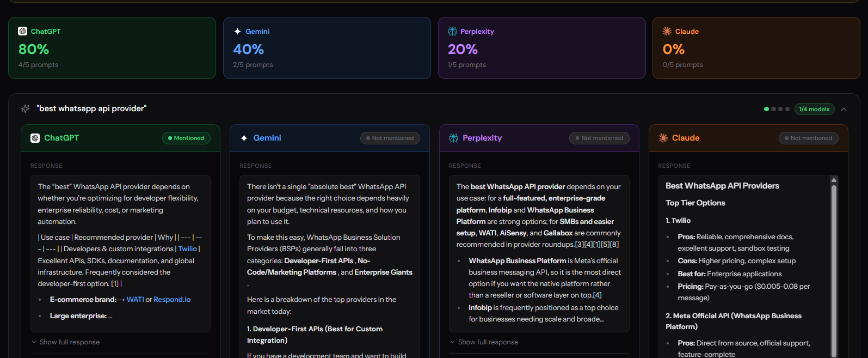
Task: Click the "Best WhatsApp API Providers" heading in Claude's response
Action: point(722,186)
